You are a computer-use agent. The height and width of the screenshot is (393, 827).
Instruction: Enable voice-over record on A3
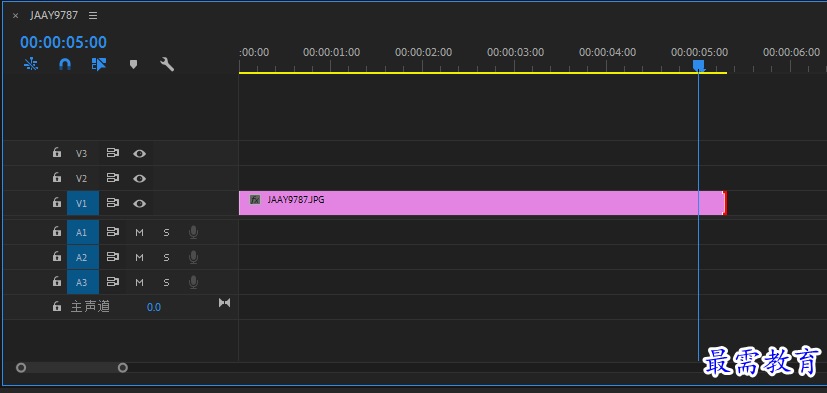[194, 282]
